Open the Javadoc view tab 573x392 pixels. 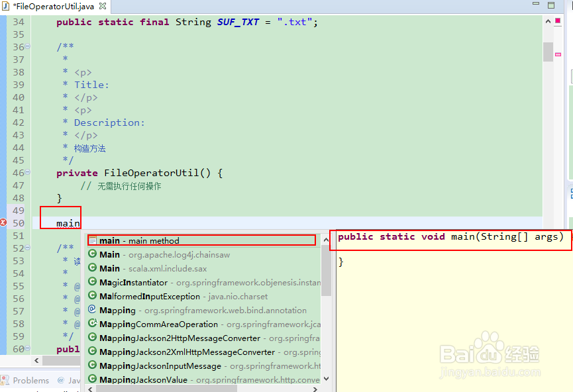(69, 380)
